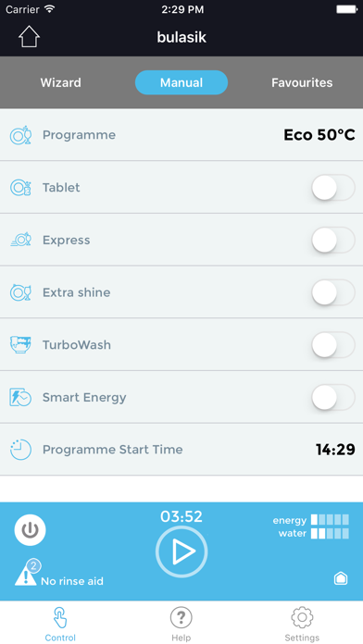The image size is (363, 644).
Task: Enable Smart Energy toggle
Action: coord(333,397)
